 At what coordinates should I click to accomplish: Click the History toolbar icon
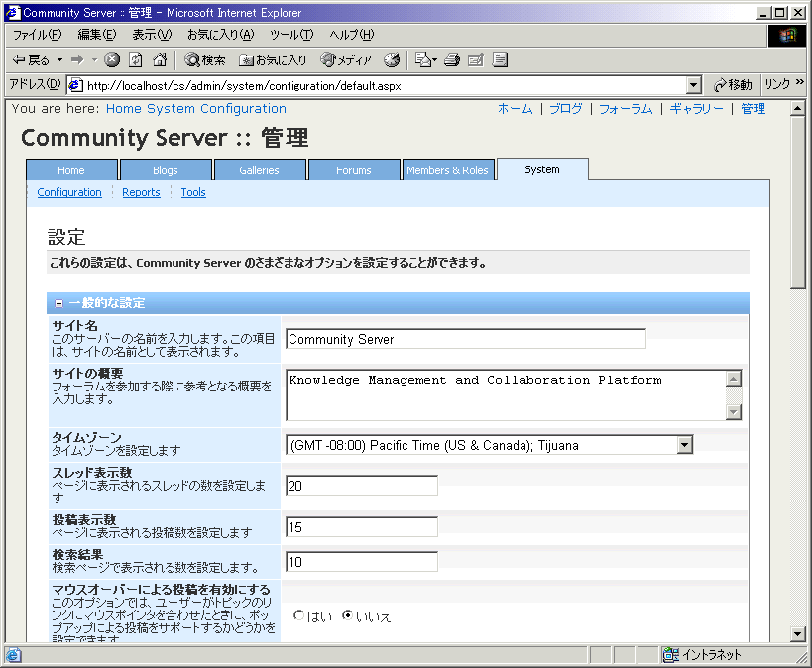coord(392,60)
